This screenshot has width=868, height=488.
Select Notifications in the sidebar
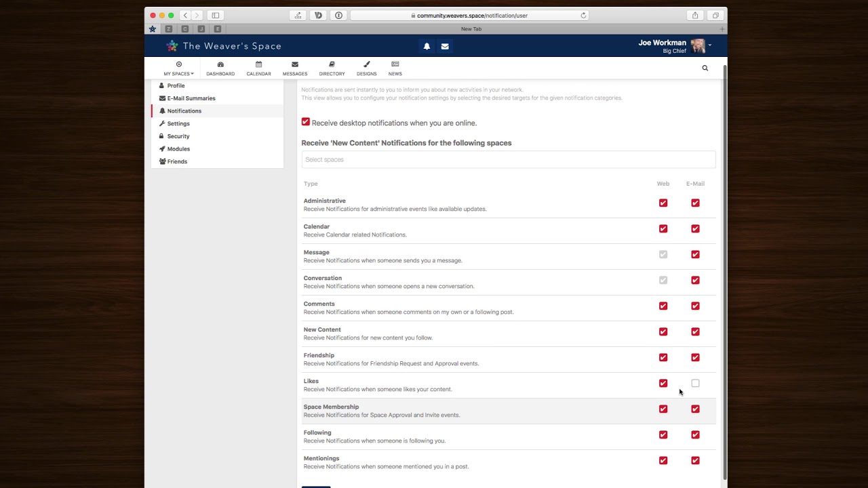pos(217,111)
